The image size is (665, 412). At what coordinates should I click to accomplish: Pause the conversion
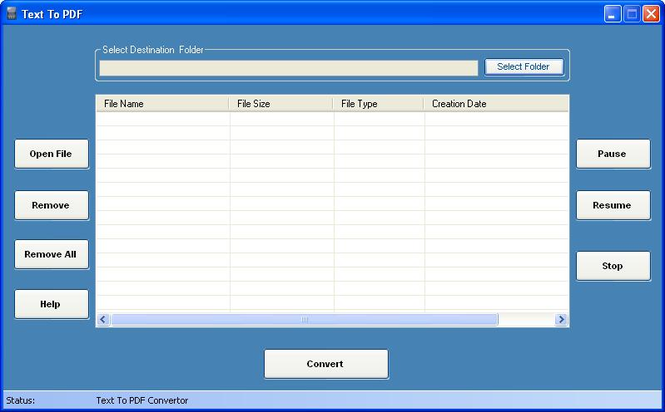click(613, 154)
